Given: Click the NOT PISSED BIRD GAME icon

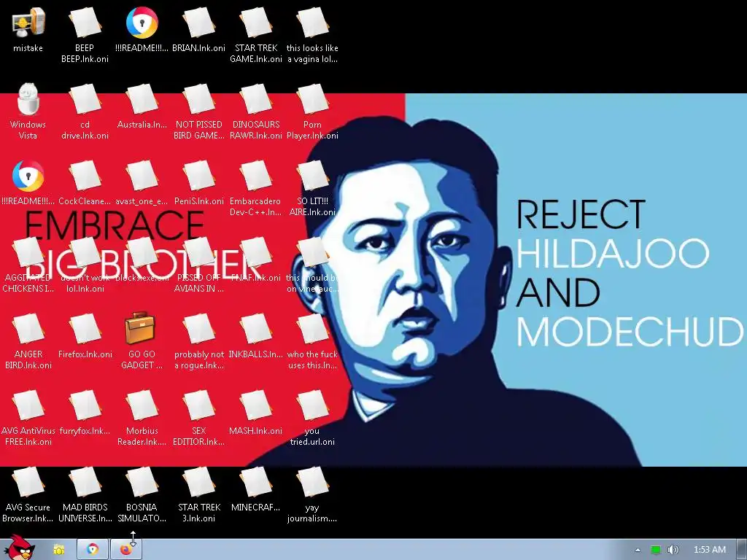Looking at the screenshot, I should [198, 99].
